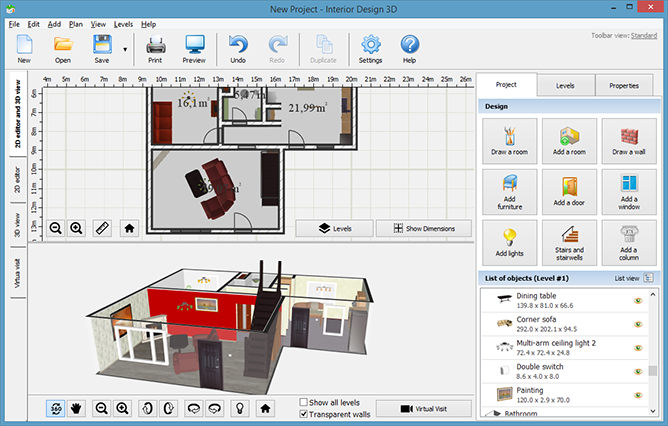668x426 pixels.
Task: Click the objects list scroll up arrow
Action: (653, 294)
